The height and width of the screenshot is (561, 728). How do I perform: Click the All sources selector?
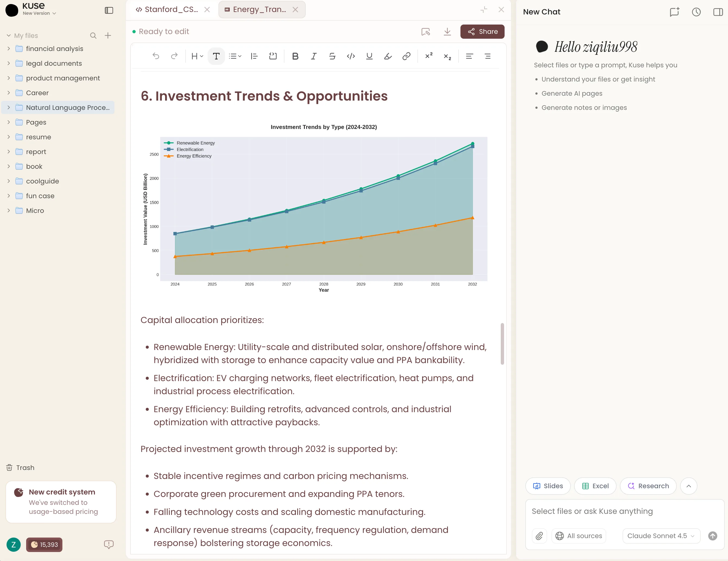579,536
